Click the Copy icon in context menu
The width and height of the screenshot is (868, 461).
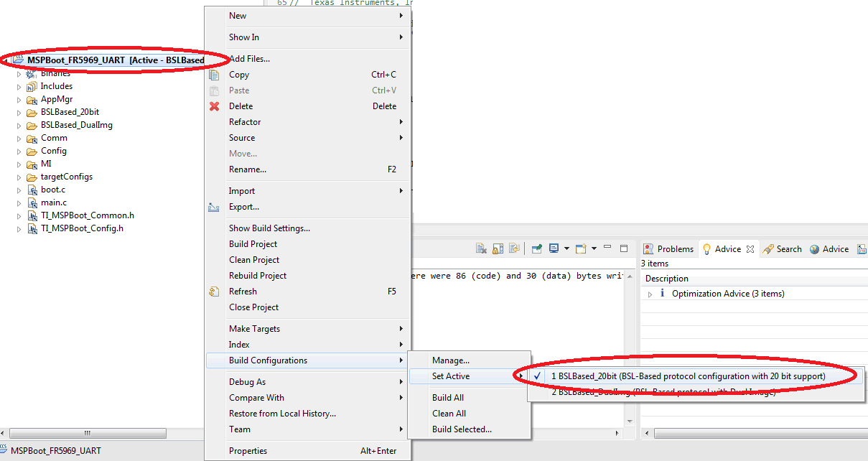(x=214, y=75)
